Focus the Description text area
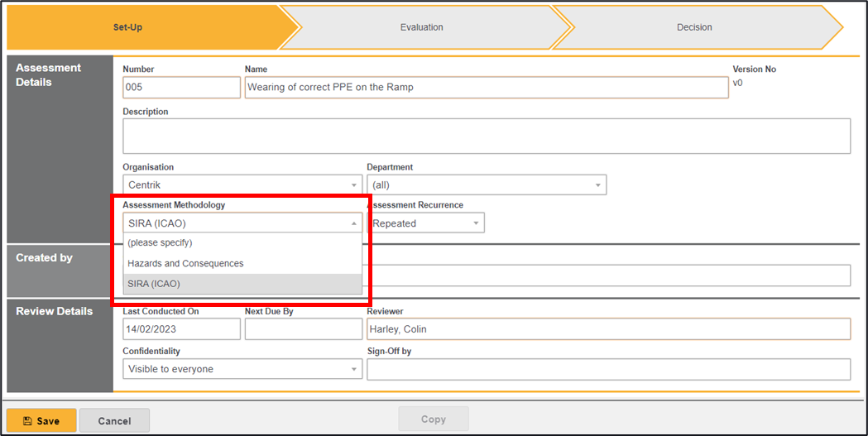This screenshot has height=436, width=868. 486,136
